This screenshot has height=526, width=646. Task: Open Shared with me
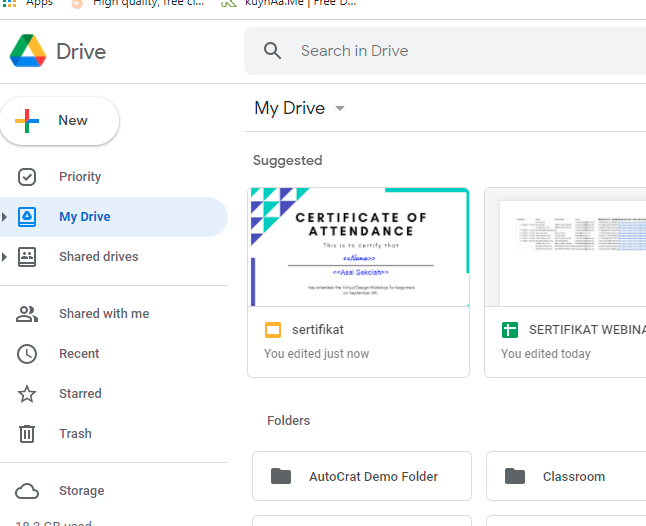[x=114, y=313]
